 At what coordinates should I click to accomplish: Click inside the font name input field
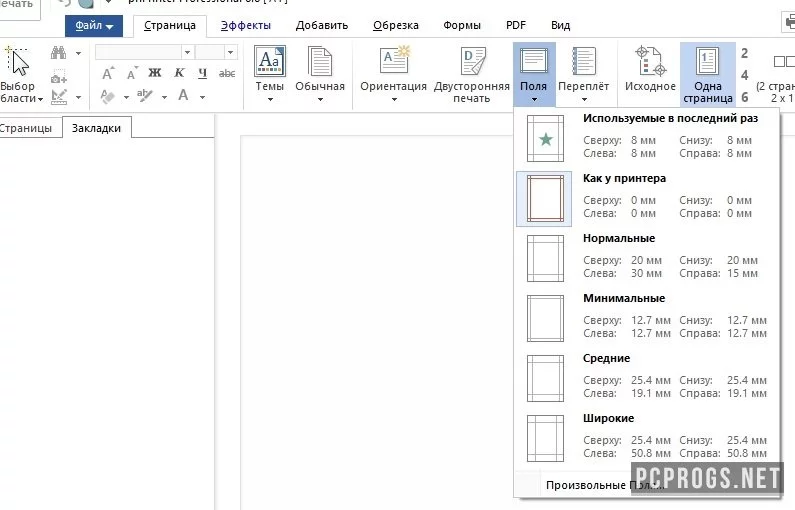click(138, 52)
